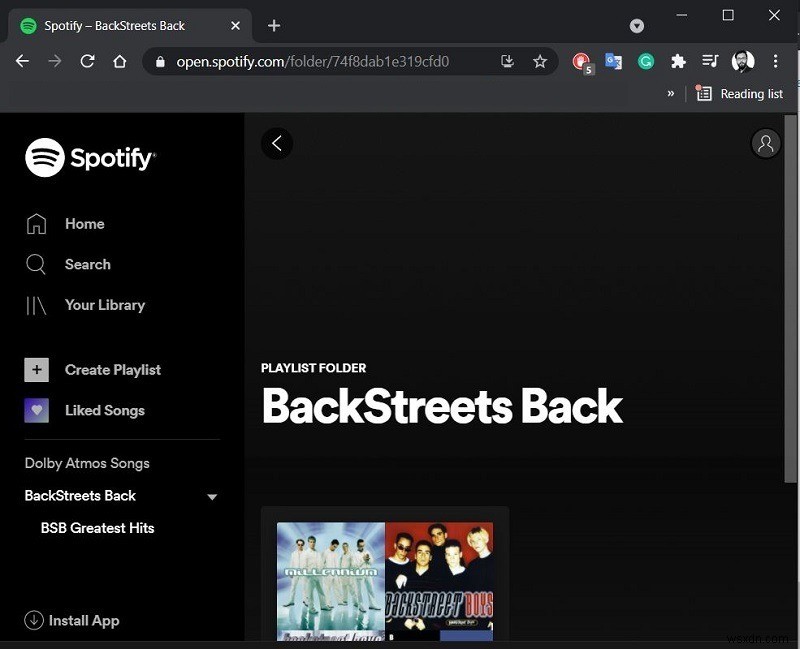
Task: Open Your Library
Action: [x=36, y=305]
